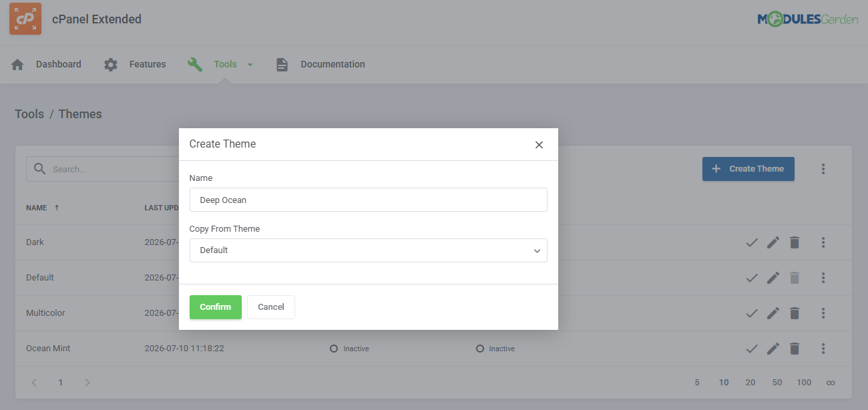868x410 pixels.
Task: Select page 1 in pagination
Action: click(61, 383)
